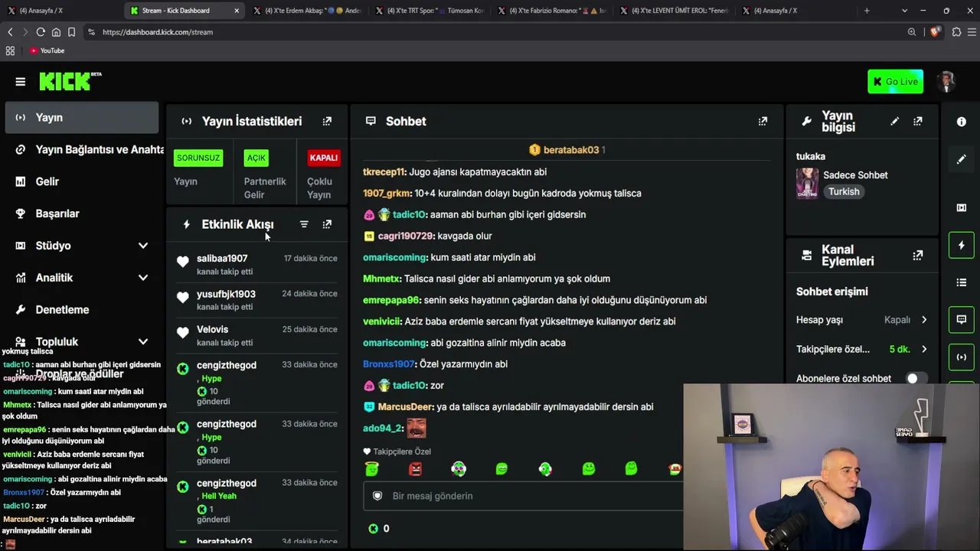This screenshot has height=551, width=980.
Task: Click the browser reload button
Action: tap(41, 32)
